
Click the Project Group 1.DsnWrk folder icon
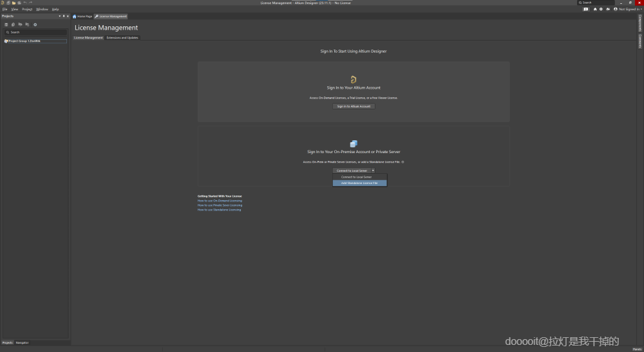(x=6, y=41)
